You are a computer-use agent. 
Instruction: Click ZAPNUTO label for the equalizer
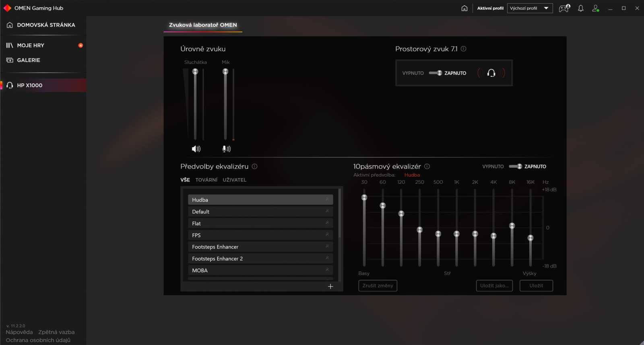pyautogui.click(x=535, y=166)
